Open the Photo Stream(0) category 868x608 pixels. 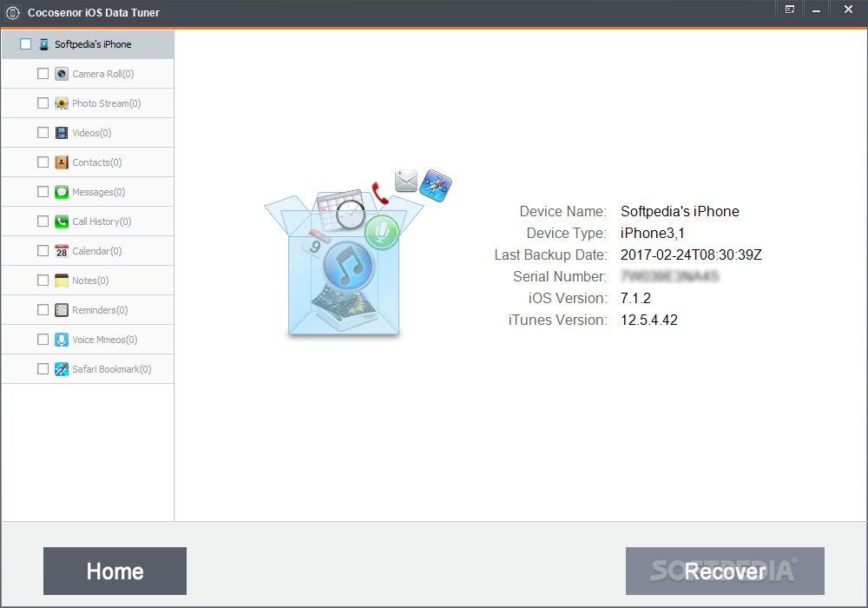point(106,103)
